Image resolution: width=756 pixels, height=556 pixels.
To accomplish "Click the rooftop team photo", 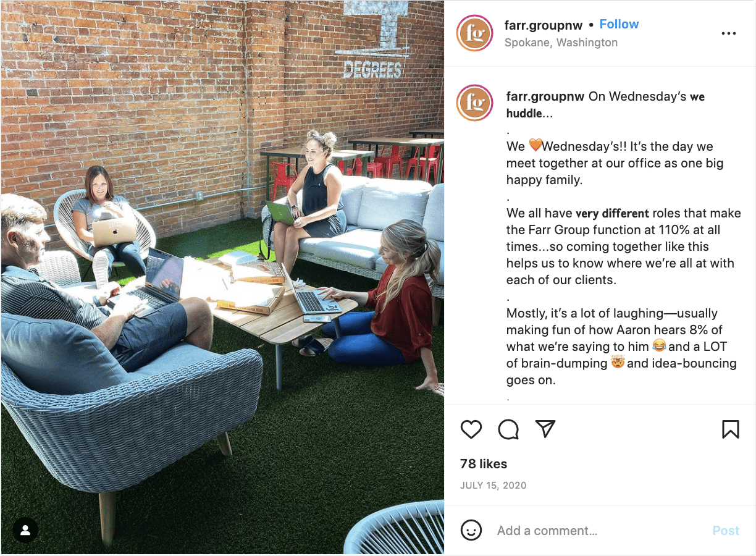I will pos(222,277).
